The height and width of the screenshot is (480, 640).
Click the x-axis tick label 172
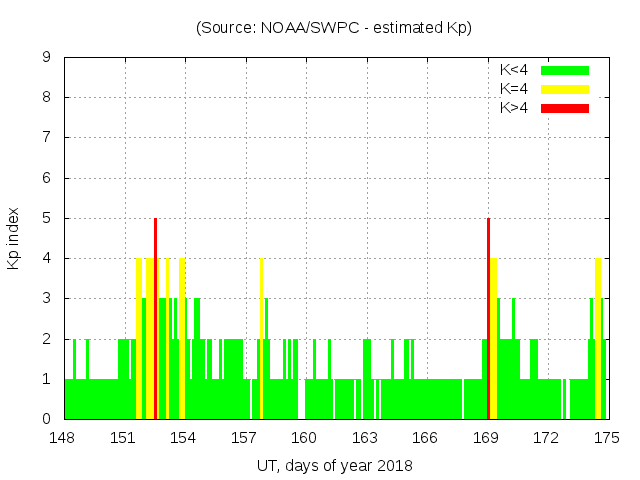546,438
